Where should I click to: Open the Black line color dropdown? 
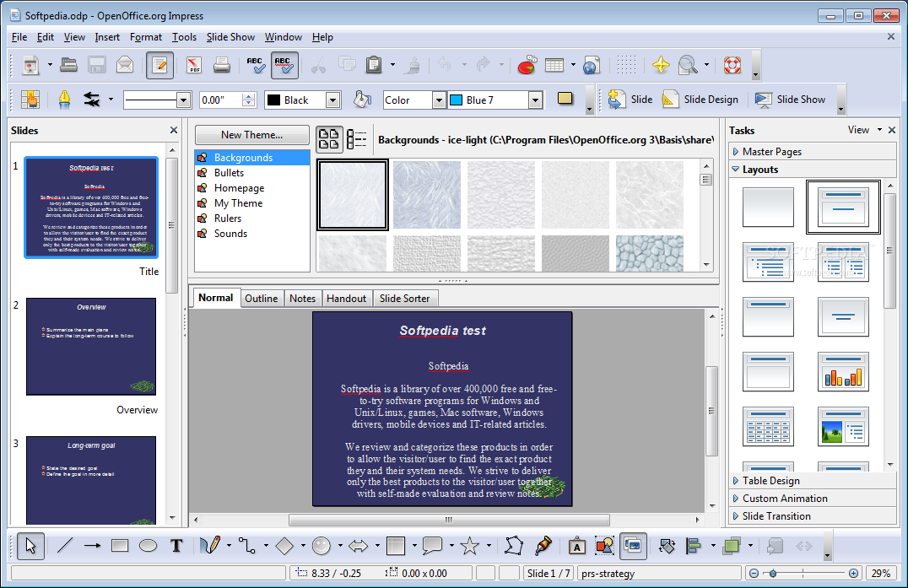click(333, 100)
